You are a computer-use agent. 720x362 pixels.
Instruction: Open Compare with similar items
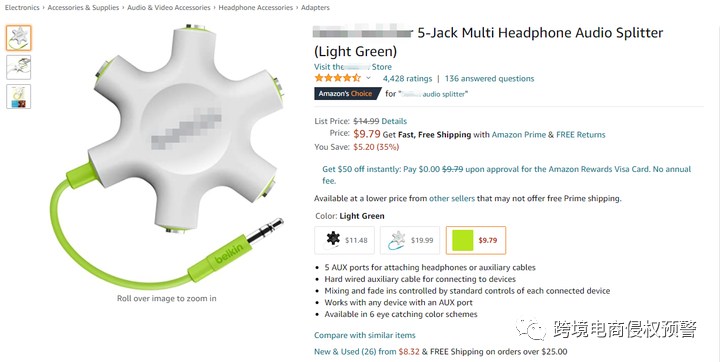(365, 335)
